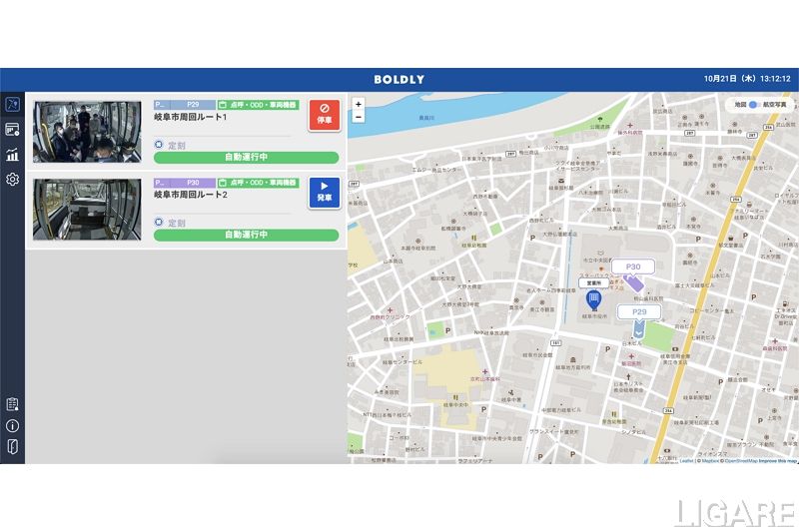
Task: Click green 点呼・ODD・車両機器 tag for P29
Action: pyautogui.click(x=258, y=104)
